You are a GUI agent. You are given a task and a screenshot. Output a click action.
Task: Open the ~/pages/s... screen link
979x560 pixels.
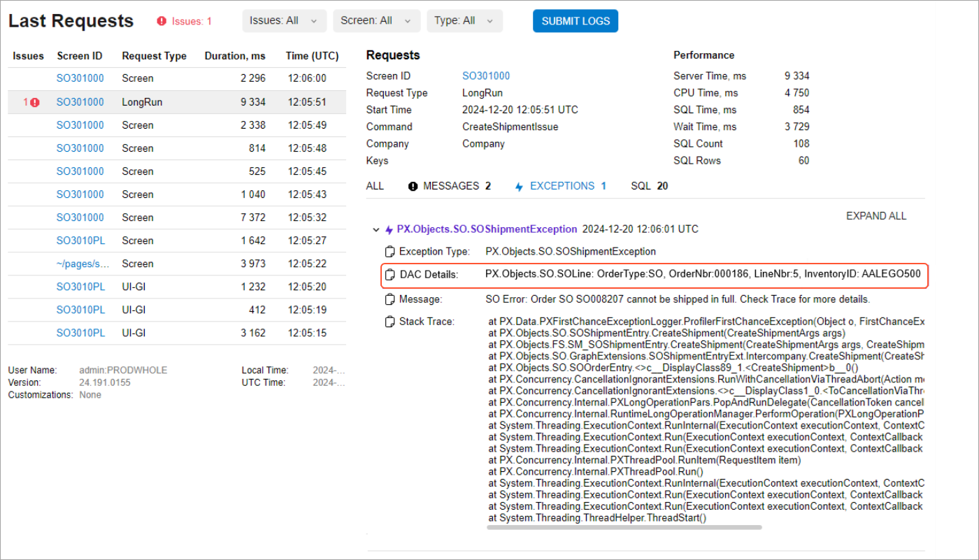point(83,264)
